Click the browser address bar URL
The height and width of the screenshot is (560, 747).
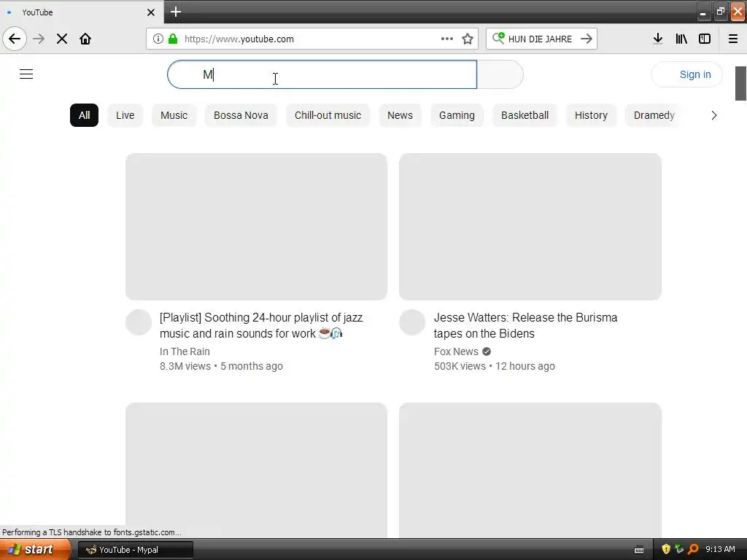point(239,39)
